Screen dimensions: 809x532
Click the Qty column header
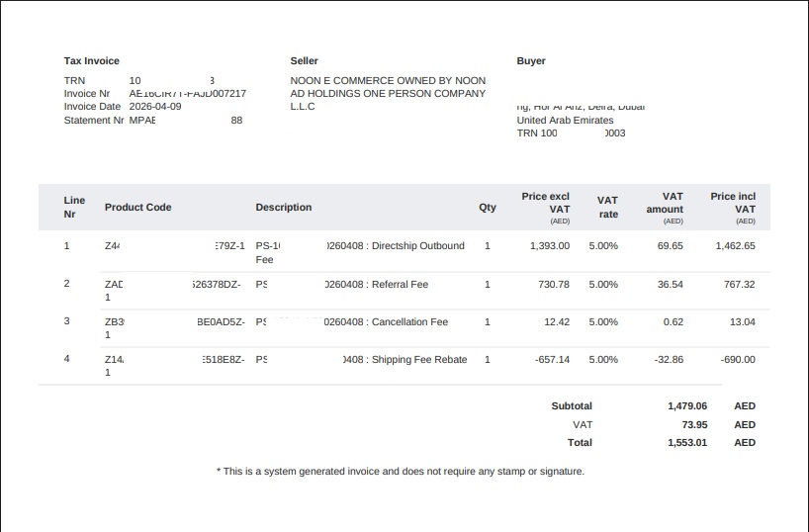487,207
